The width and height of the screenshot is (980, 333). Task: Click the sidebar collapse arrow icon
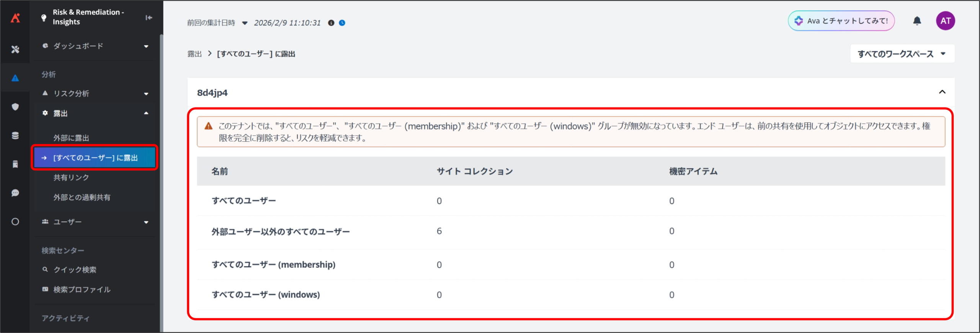pos(149,18)
